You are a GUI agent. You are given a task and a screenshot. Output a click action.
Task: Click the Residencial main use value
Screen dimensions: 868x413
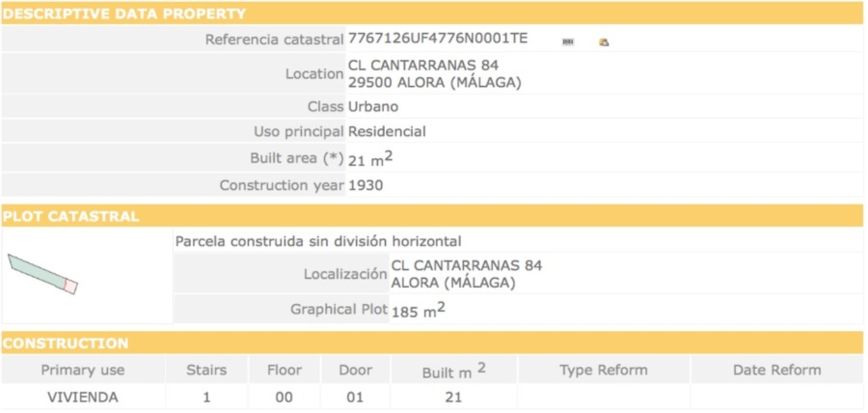pyautogui.click(x=387, y=132)
